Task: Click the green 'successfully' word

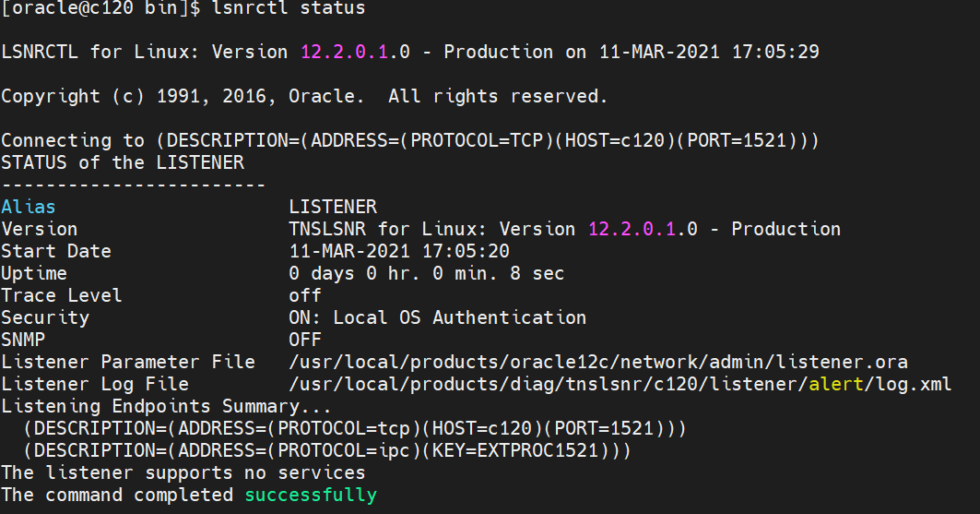Action: [310, 496]
